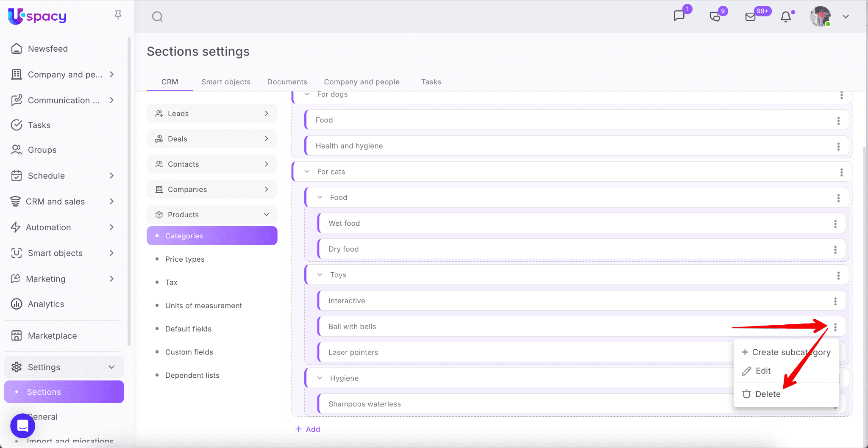This screenshot has height=448, width=868.
Task: Collapse the Products settings group
Action: (x=266, y=215)
